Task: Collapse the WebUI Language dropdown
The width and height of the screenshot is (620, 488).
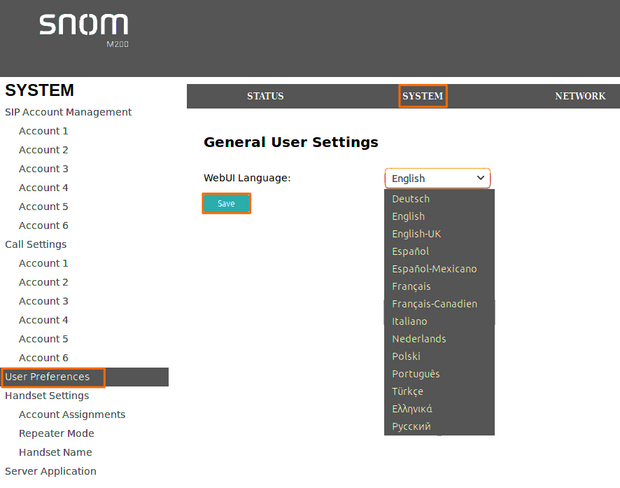Action: 437,178
